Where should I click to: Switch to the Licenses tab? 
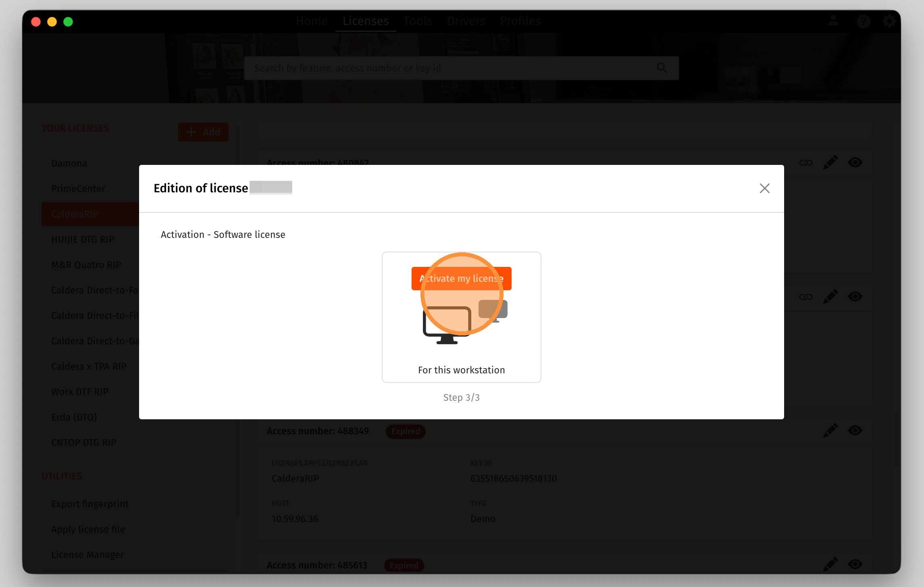(366, 21)
